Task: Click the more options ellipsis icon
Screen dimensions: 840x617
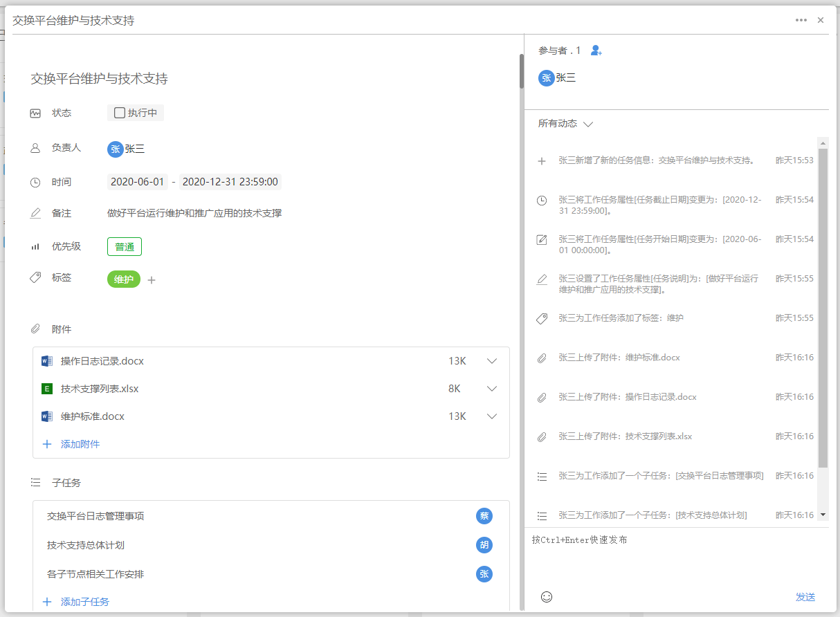Action: click(x=801, y=20)
